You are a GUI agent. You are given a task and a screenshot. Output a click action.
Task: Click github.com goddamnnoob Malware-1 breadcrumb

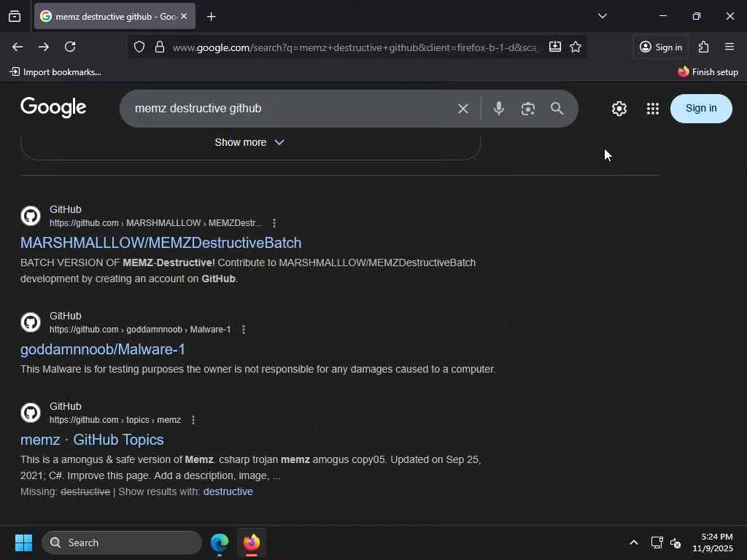[140, 330]
